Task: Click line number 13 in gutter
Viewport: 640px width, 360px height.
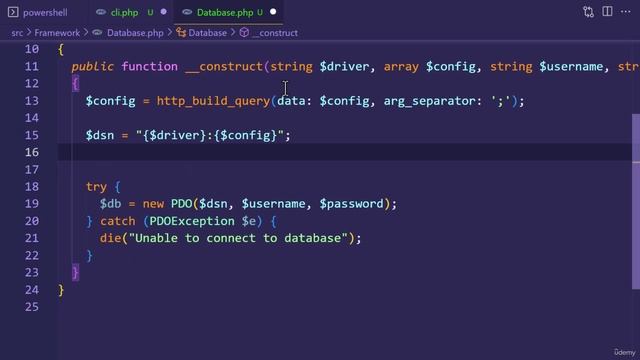Action: [32, 101]
